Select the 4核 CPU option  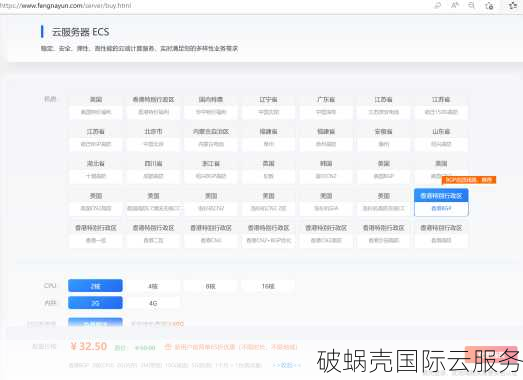(x=153, y=286)
